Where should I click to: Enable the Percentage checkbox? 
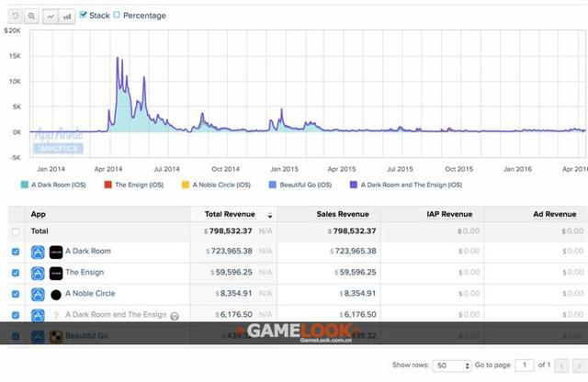pyautogui.click(x=116, y=16)
